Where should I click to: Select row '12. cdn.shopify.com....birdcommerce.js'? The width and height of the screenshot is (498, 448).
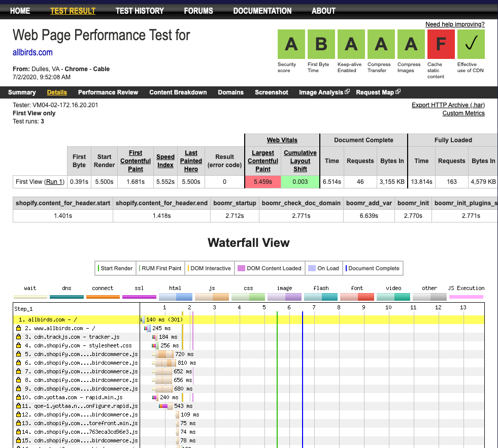249,414
